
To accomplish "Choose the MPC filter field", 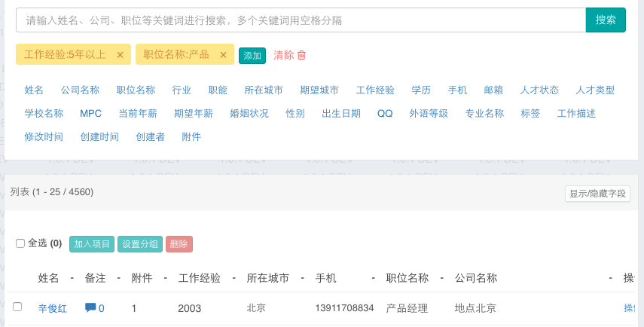I will [91, 113].
